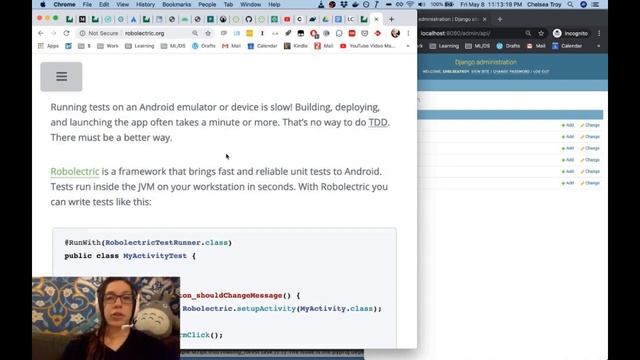Open ML/DS folder in incognito bookmarks bar
This screenshot has width=640, height=360.
pos(477,46)
